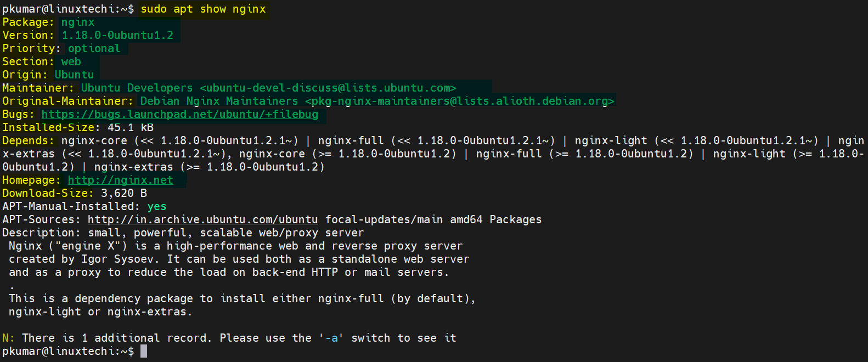868x362 pixels.
Task: Click the Installed-Size value 45.1 kB
Action: pos(131,127)
